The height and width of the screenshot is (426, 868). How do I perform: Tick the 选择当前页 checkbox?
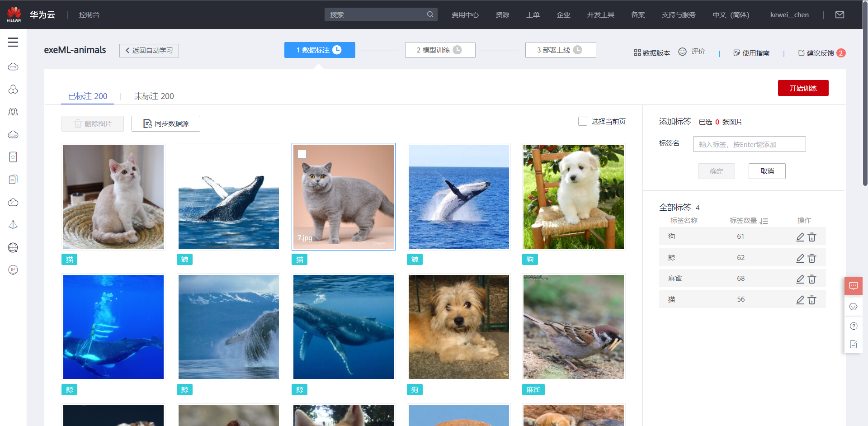583,121
